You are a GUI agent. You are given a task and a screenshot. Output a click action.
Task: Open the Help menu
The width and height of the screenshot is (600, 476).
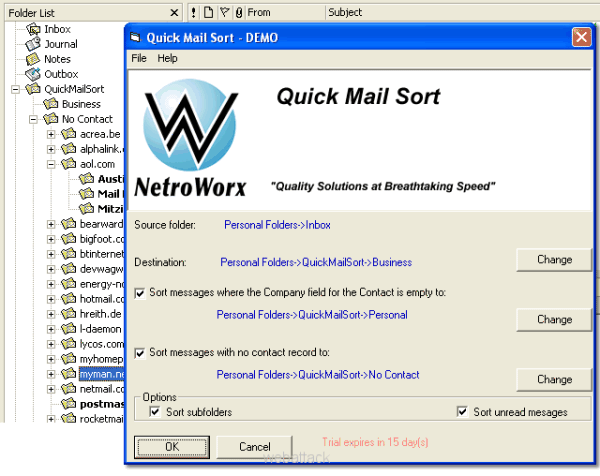(x=167, y=58)
